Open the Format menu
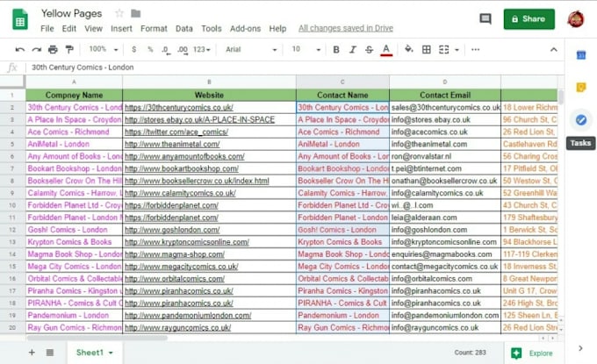 click(154, 29)
